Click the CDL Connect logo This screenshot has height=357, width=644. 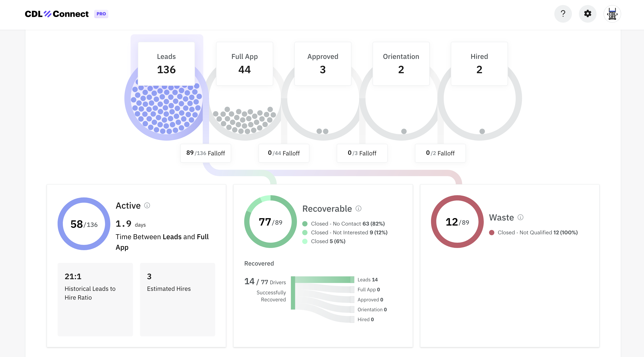click(x=57, y=14)
